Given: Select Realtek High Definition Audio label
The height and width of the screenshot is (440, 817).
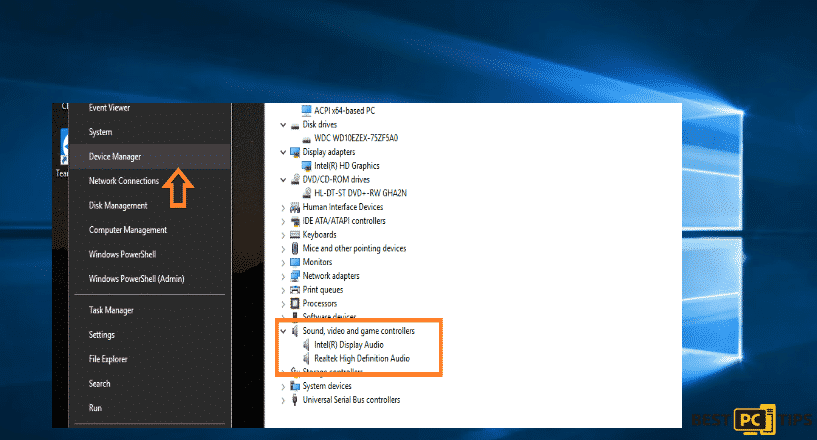Looking at the screenshot, I should pyautogui.click(x=362, y=359).
